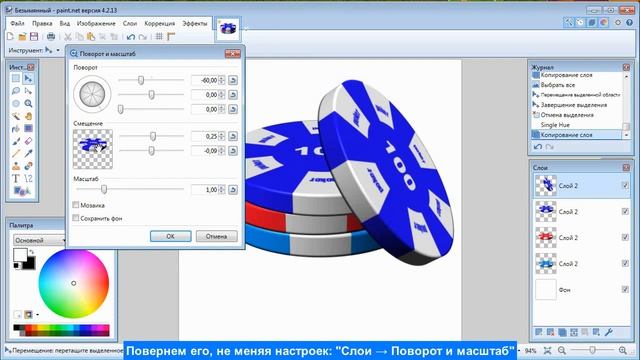Select the Clone Stamp tool

click(16, 166)
